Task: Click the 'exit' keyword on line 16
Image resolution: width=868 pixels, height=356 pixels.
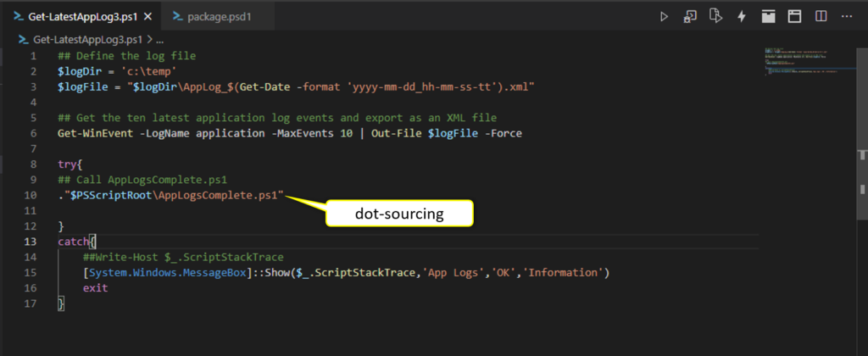Action: (95, 288)
